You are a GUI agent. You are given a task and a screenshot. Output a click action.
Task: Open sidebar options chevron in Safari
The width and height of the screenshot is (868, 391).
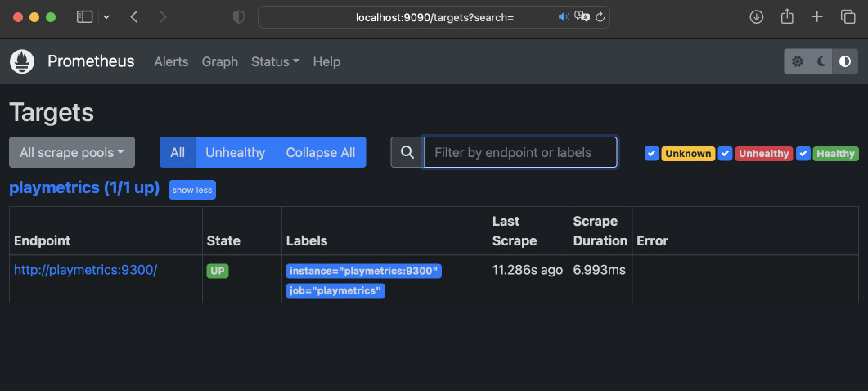pyautogui.click(x=106, y=17)
